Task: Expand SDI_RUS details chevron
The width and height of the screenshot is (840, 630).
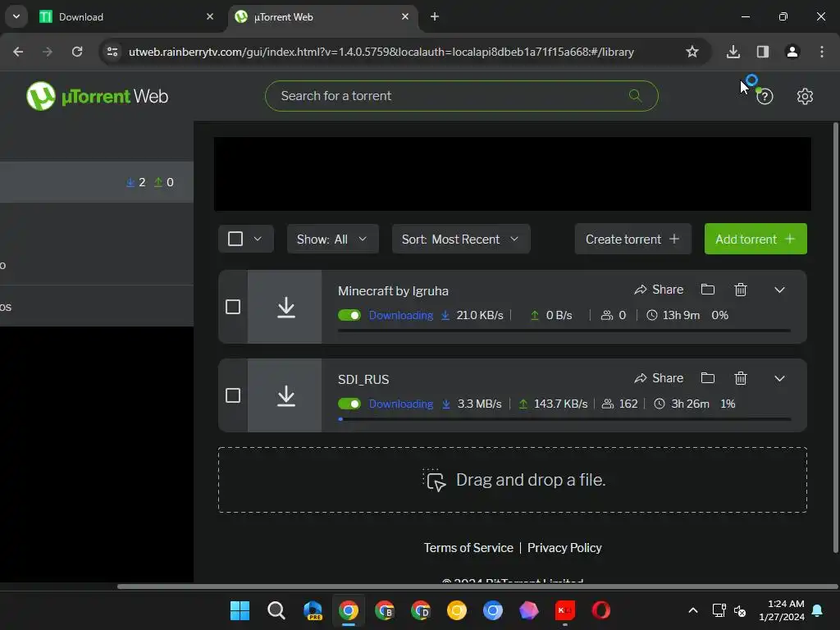Action: 779,378
